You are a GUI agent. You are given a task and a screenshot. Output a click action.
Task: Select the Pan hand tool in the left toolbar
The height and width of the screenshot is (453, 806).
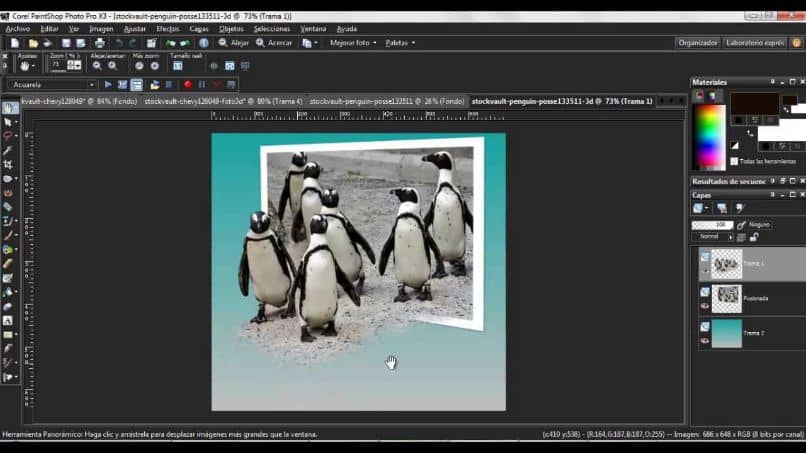[x=9, y=108]
